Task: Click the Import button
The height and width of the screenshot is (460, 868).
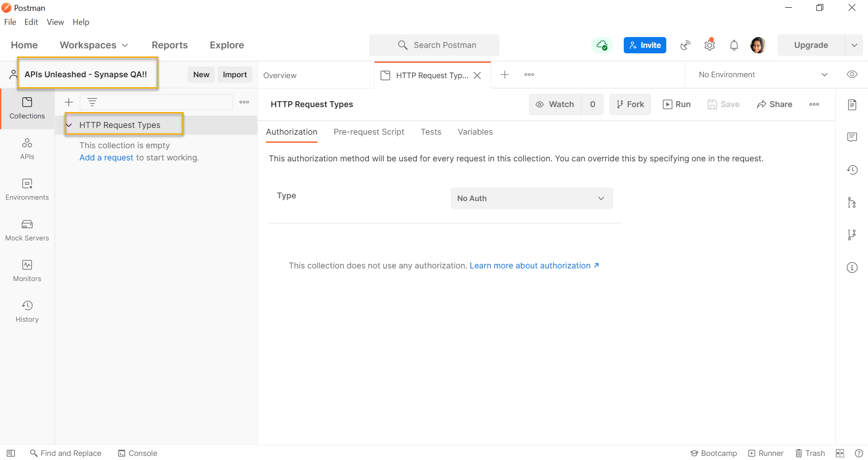Action: 235,75
